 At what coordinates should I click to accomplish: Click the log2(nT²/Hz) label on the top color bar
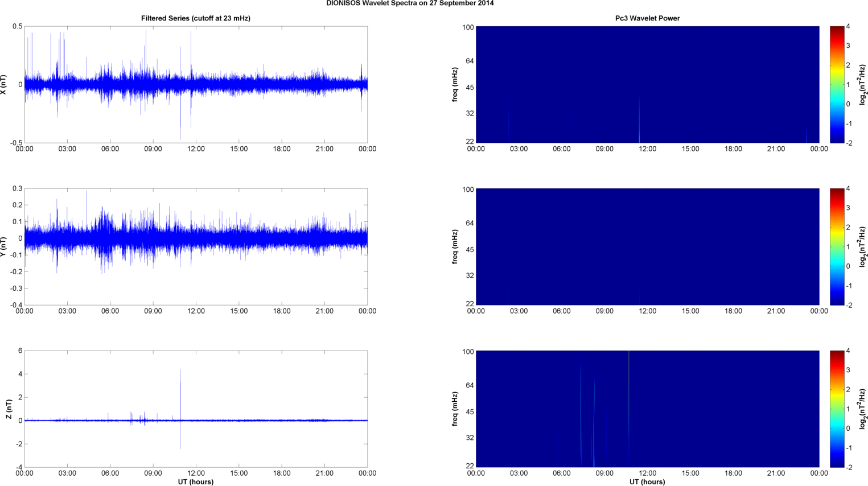click(x=862, y=85)
